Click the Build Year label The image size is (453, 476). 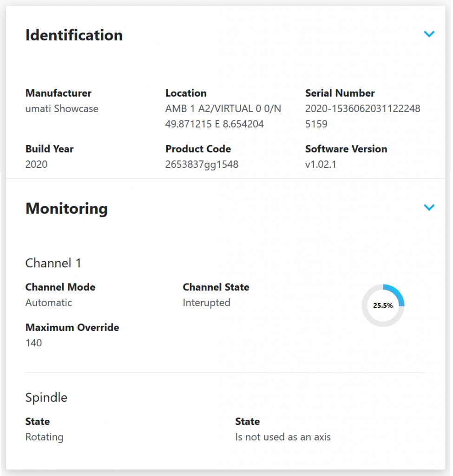[49, 149]
